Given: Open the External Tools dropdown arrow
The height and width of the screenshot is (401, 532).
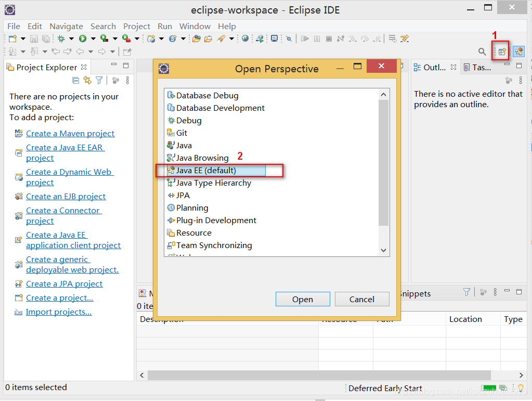Looking at the screenshot, I should pyautogui.click(x=137, y=38).
